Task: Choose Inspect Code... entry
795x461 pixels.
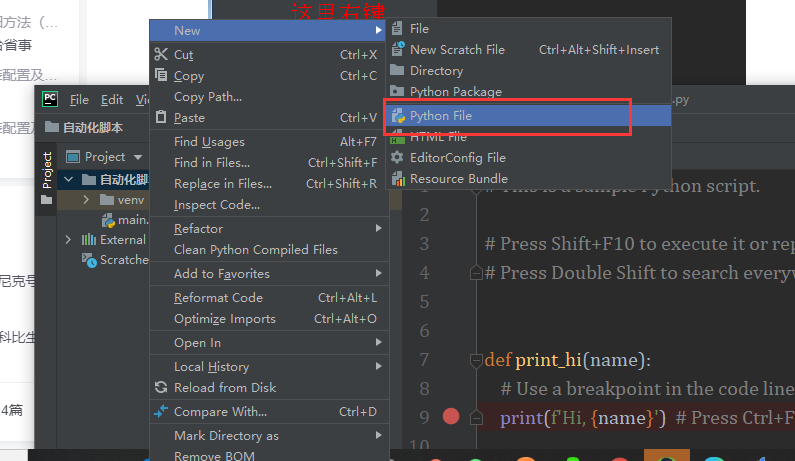Action: pos(269,204)
